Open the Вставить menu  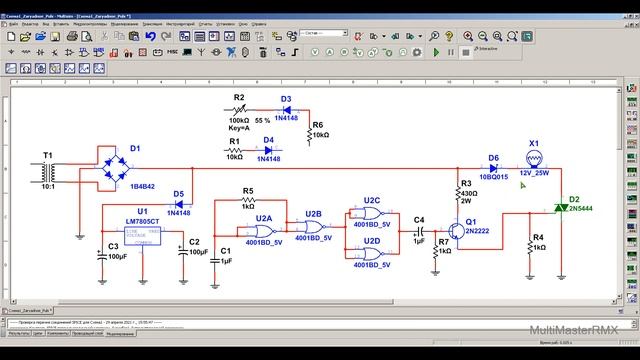click(61, 24)
